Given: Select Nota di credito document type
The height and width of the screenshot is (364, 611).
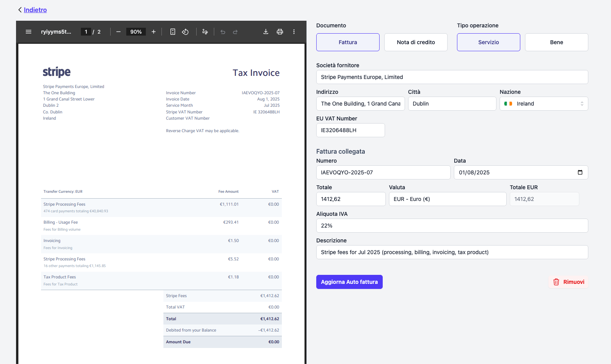Looking at the screenshot, I should tap(416, 42).
